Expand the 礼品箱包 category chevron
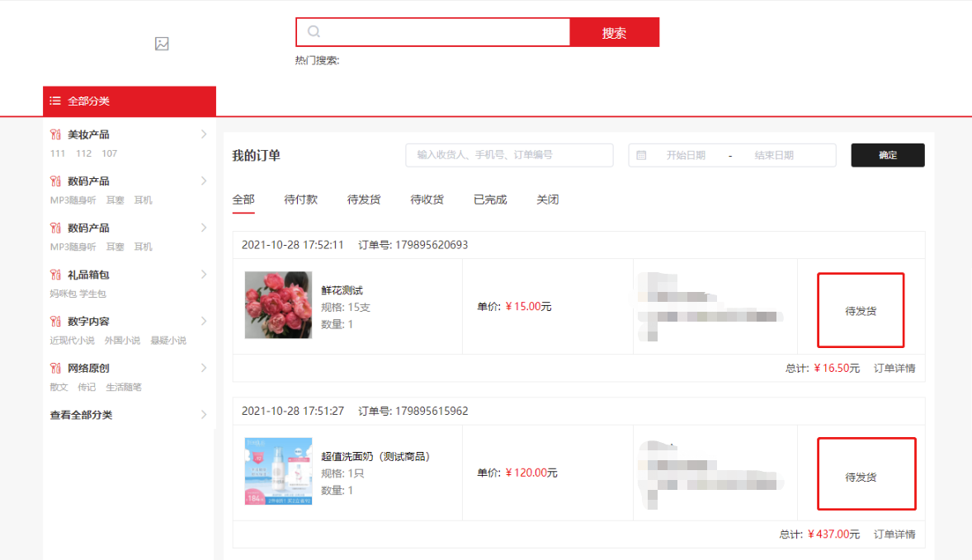The image size is (972, 560). tap(204, 275)
